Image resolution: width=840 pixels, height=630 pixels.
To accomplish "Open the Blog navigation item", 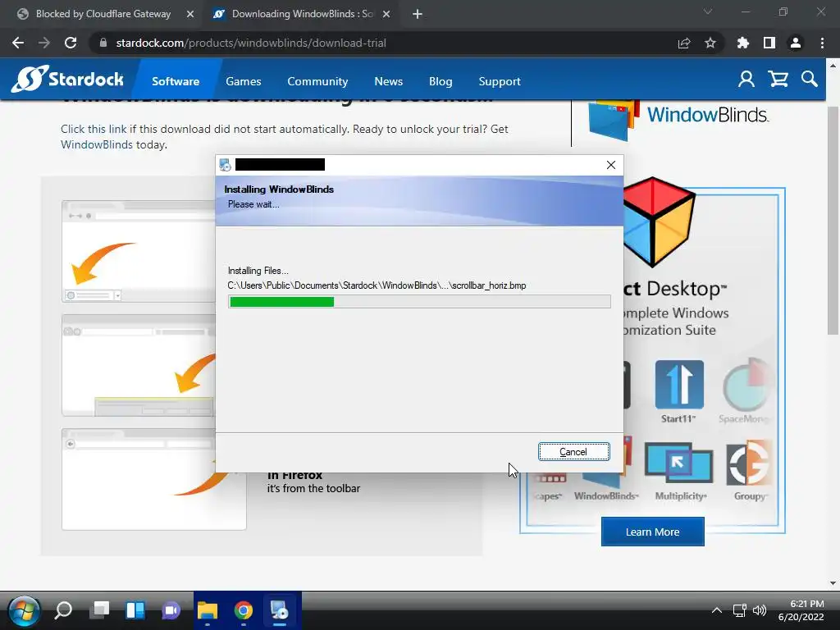I will (441, 81).
